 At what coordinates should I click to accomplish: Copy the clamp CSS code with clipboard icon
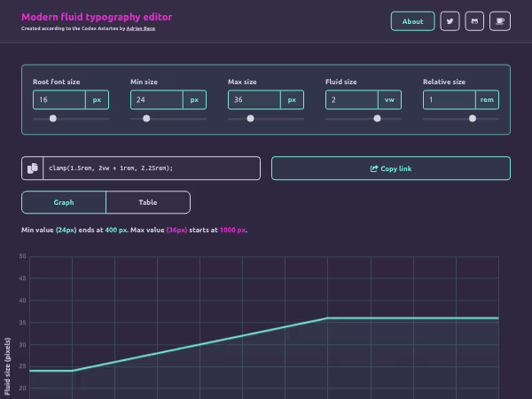tap(33, 168)
